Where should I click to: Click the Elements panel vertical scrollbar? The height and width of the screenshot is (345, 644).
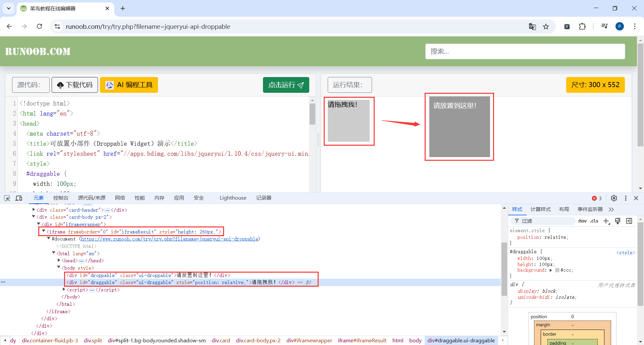pos(504,270)
